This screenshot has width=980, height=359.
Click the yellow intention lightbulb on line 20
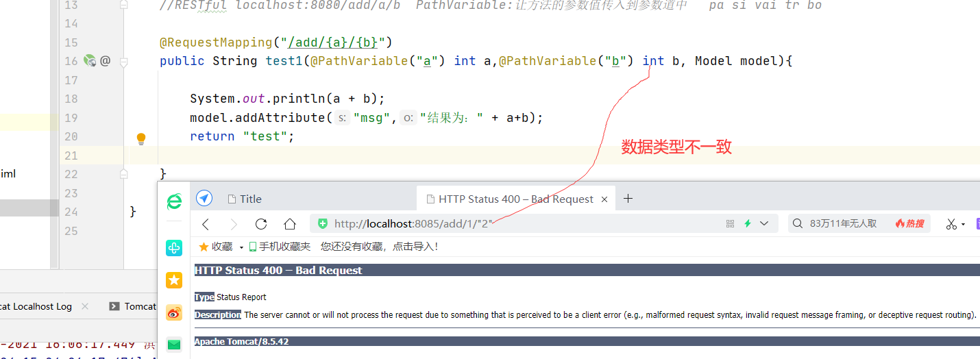[141, 138]
